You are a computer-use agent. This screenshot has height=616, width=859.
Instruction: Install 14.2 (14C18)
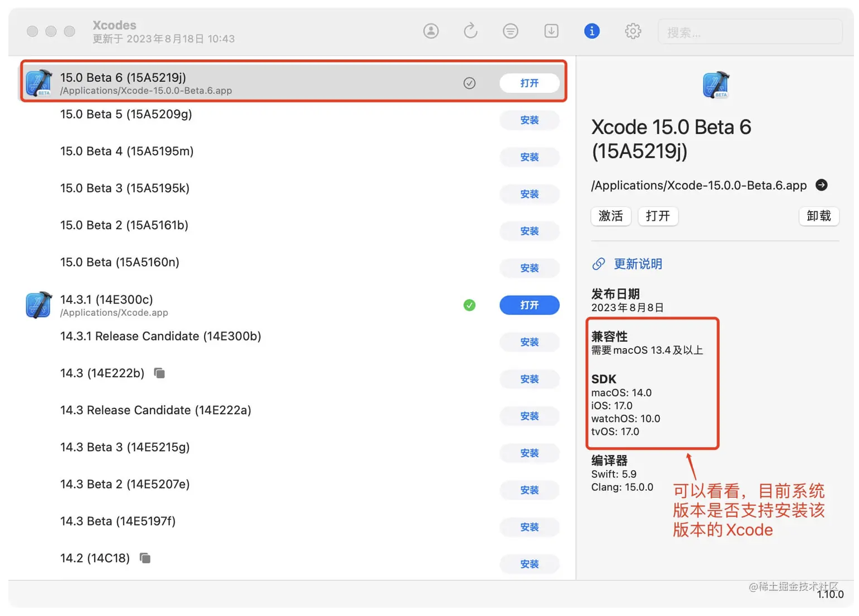click(529, 564)
